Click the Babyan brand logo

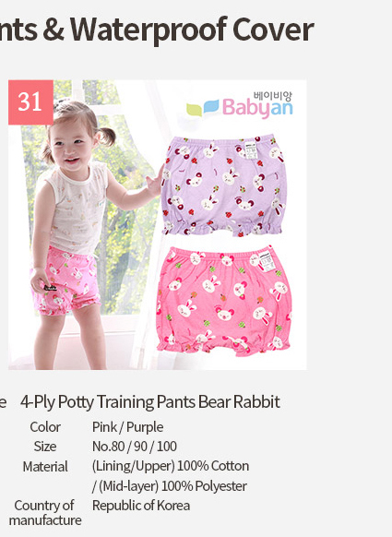(x=240, y=104)
